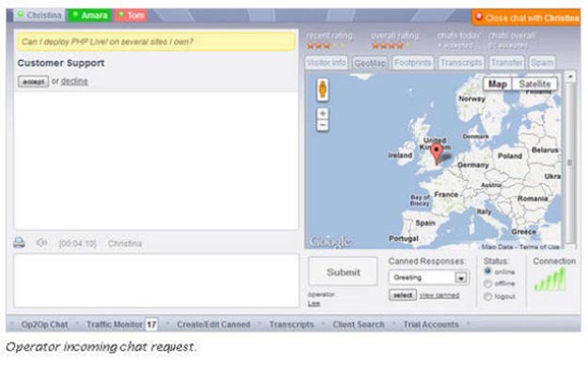The height and width of the screenshot is (365, 588).
Task: Zoom in the map with plus button
Action: [x=323, y=113]
